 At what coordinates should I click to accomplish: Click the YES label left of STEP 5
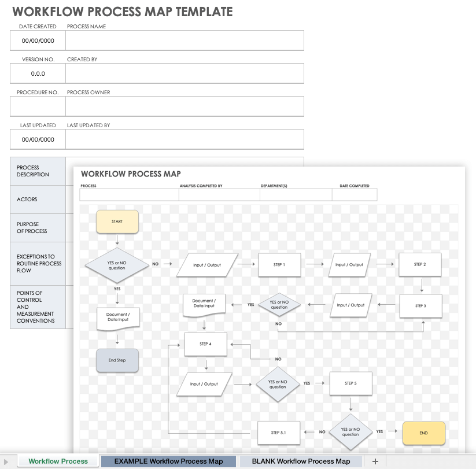[307, 383]
